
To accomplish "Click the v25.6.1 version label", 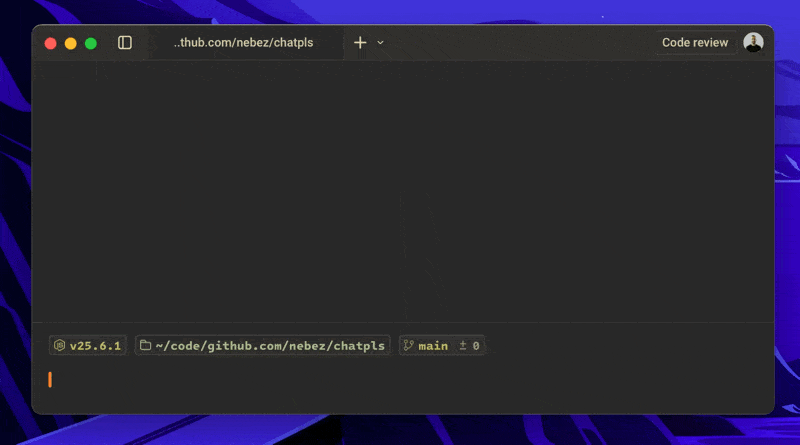I will pos(95,346).
